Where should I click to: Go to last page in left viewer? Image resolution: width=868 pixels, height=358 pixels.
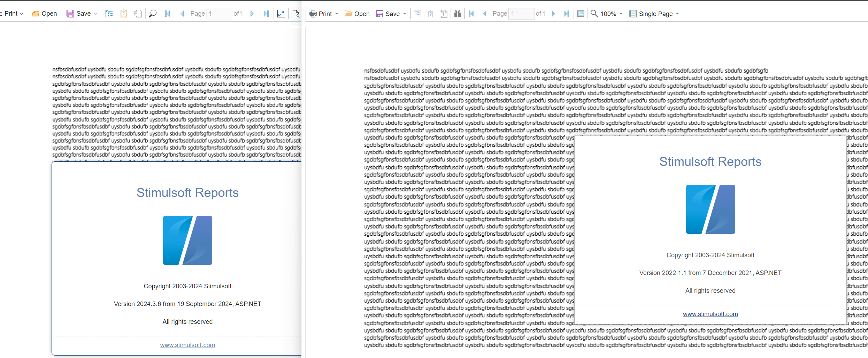(267, 14)
